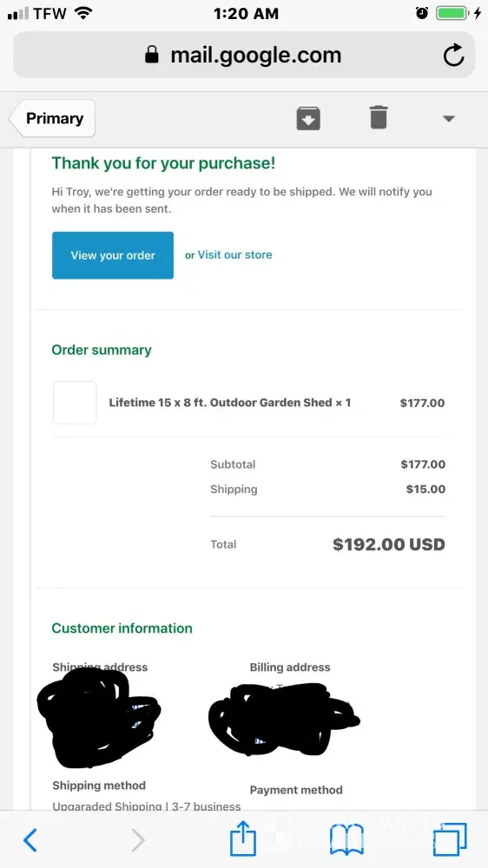Tap the mail.google.com address bar

coord(244,55)
